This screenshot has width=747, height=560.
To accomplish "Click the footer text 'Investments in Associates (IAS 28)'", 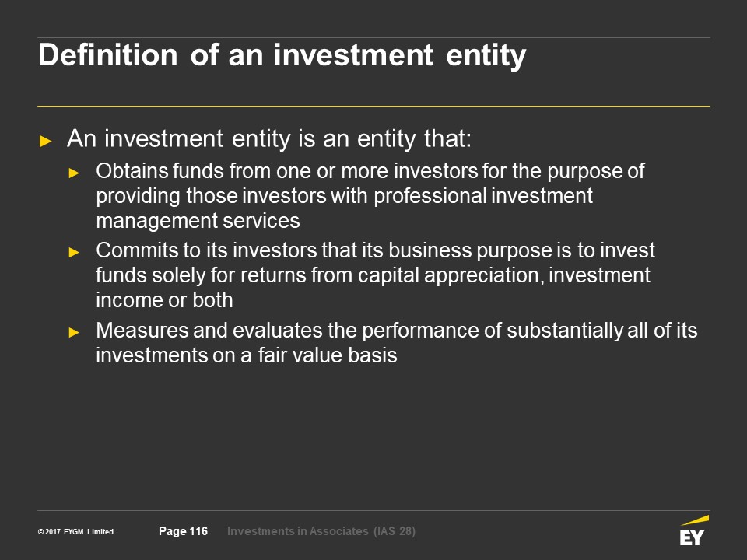I will 321,531.
